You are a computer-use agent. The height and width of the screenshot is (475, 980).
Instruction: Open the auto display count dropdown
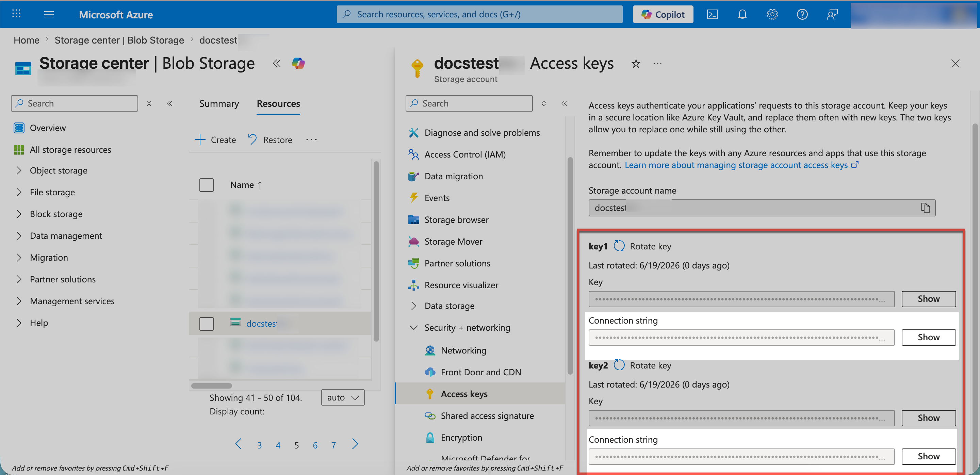coord(343,397)
